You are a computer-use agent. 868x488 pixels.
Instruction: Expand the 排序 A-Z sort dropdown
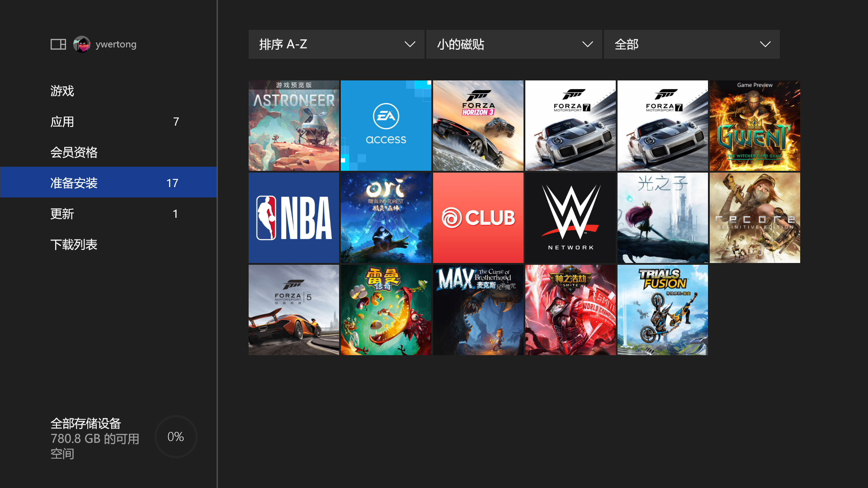336,44
